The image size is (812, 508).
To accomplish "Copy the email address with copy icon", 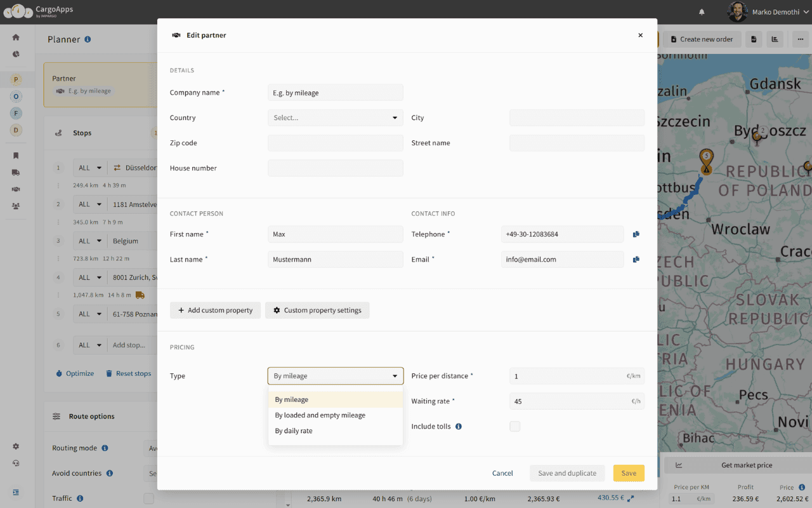I will (x=636, y=260).
